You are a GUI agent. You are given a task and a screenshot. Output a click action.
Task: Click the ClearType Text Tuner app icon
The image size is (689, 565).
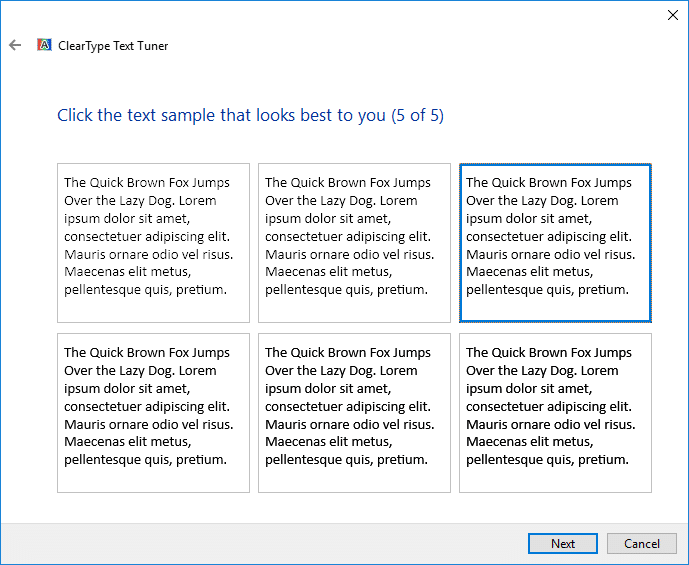pos(44,45)
